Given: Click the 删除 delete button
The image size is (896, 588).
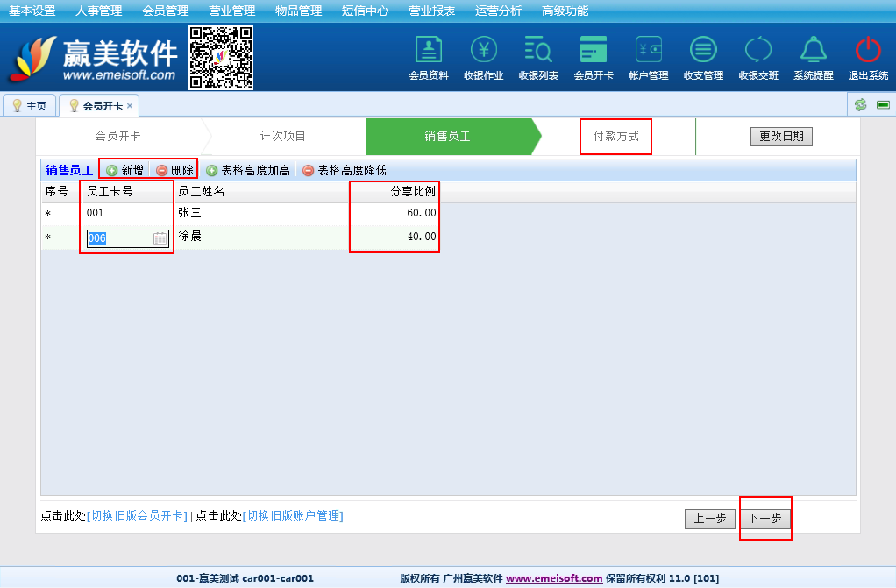Looking at the screenshot, I should (x=174, y=171).
